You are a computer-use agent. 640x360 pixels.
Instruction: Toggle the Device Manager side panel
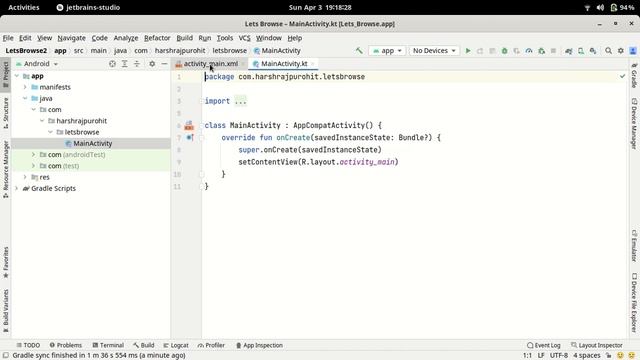pos(634,124)
